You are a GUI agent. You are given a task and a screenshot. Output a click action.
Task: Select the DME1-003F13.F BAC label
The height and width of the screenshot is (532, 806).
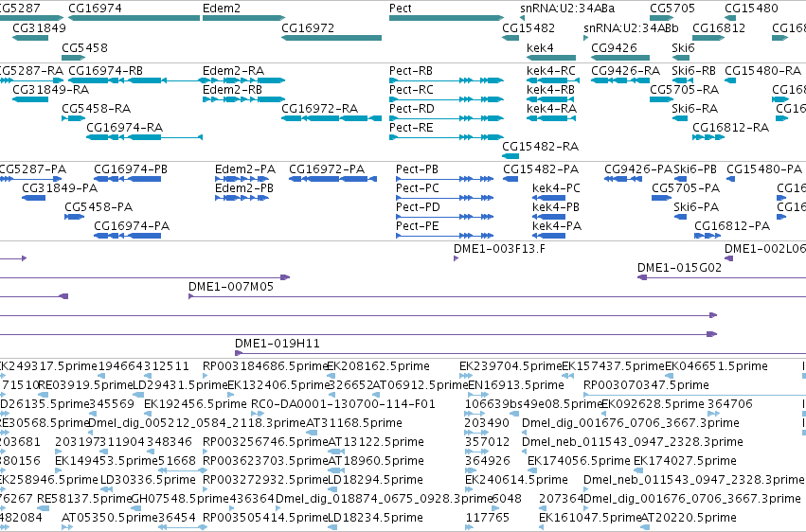pyautogui.click(x=500, y=249)
